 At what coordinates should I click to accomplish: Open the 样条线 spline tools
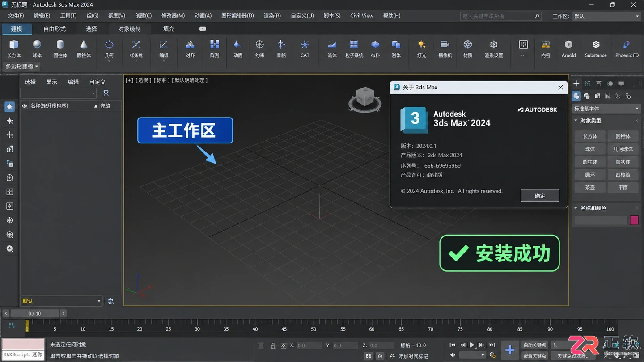(136, 48)
